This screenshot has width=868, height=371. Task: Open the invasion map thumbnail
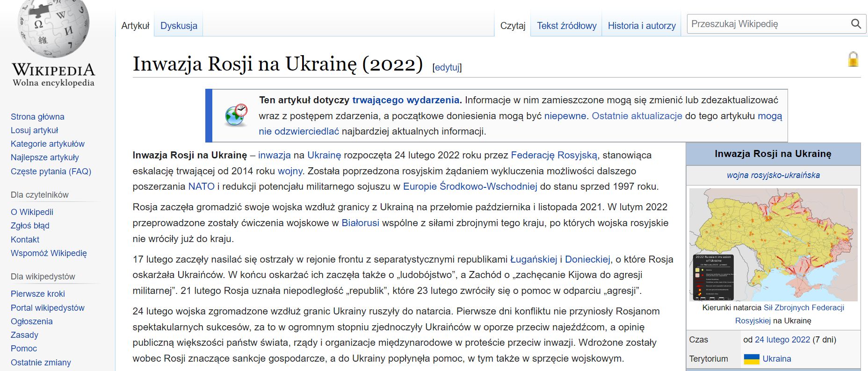773,244
